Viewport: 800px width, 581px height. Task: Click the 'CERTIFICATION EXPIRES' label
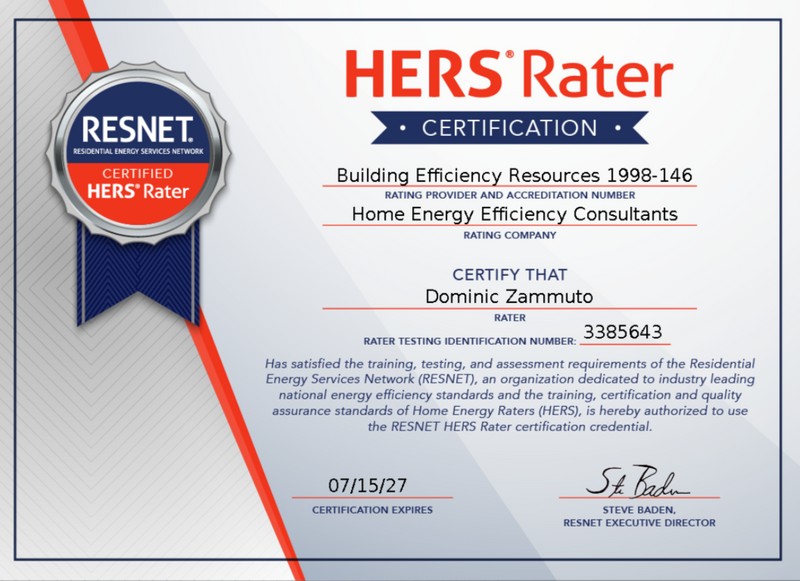coord(372,510)
